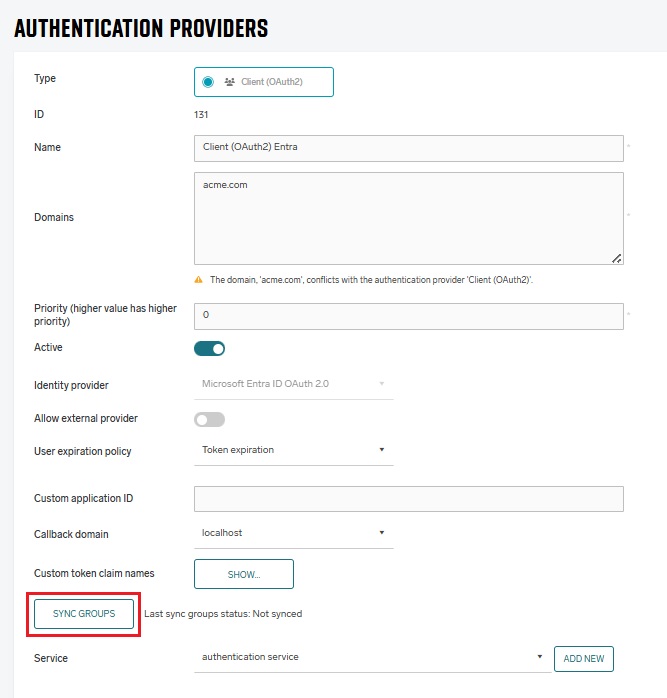Open the Identity provider dropdown
667x698 pixels.
click(293, 384)
